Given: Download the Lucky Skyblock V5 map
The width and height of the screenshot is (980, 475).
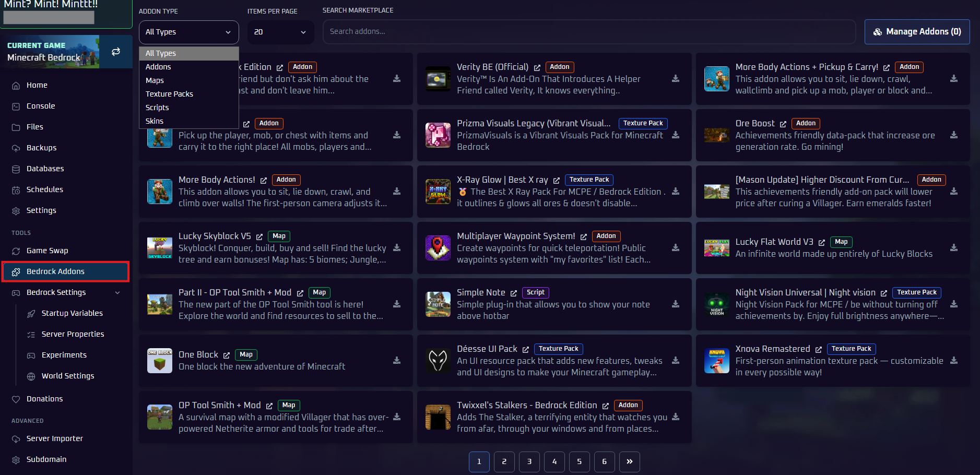Looking at the screenshot, I should point(397,247).
